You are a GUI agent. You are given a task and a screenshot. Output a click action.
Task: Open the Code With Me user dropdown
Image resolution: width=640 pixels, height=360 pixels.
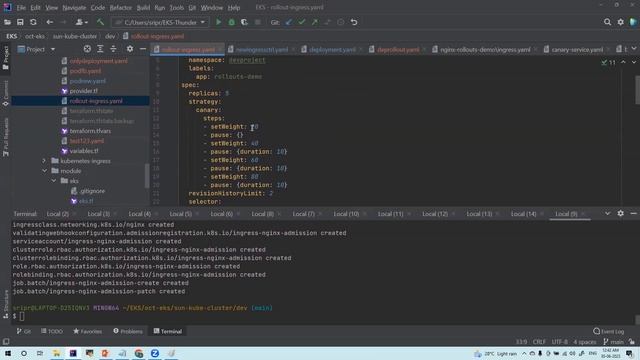82,22
